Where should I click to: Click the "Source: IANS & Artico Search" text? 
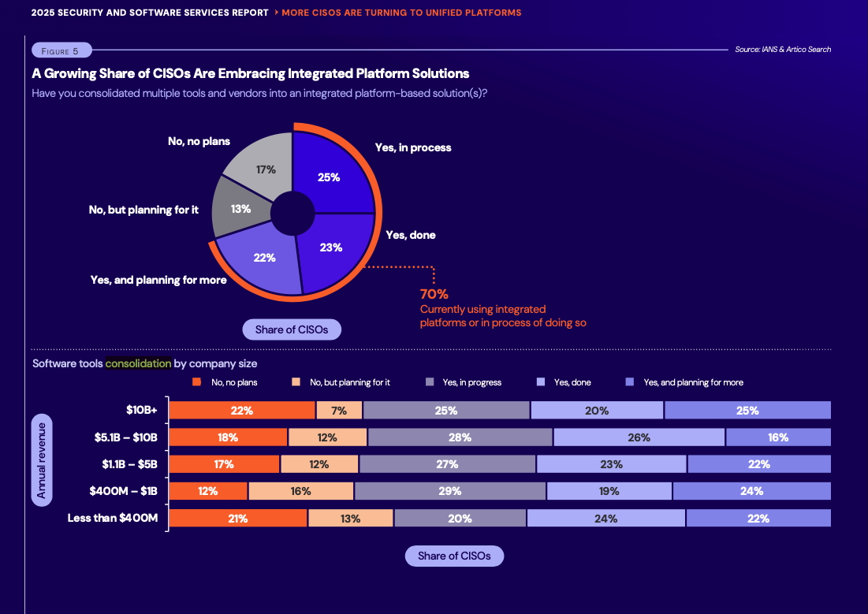click(x=782, y=50)
